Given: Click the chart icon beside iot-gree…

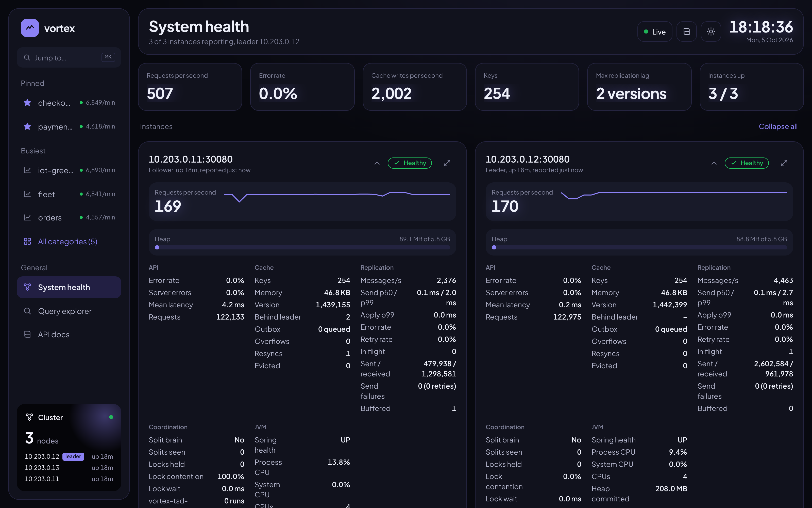Looking at the screenshot, I should (27, 170).
